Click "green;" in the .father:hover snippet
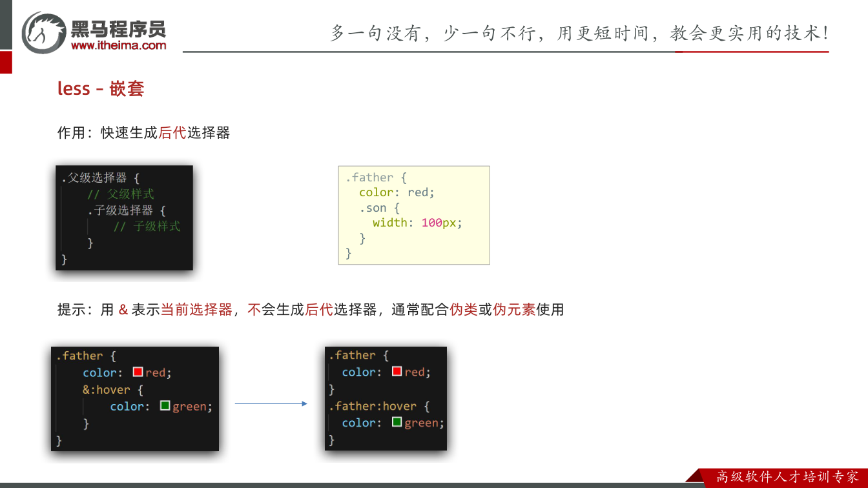Viewport: 868px width, 488px height. [x=424, y=423]
